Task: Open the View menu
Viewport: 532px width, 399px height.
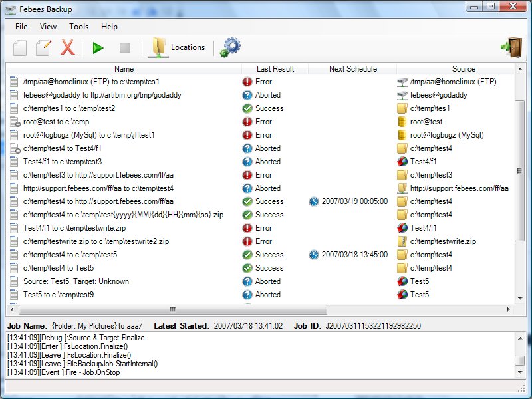Action: (48, 27)
